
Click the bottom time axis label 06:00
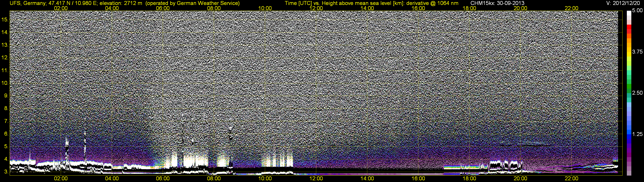163,179
